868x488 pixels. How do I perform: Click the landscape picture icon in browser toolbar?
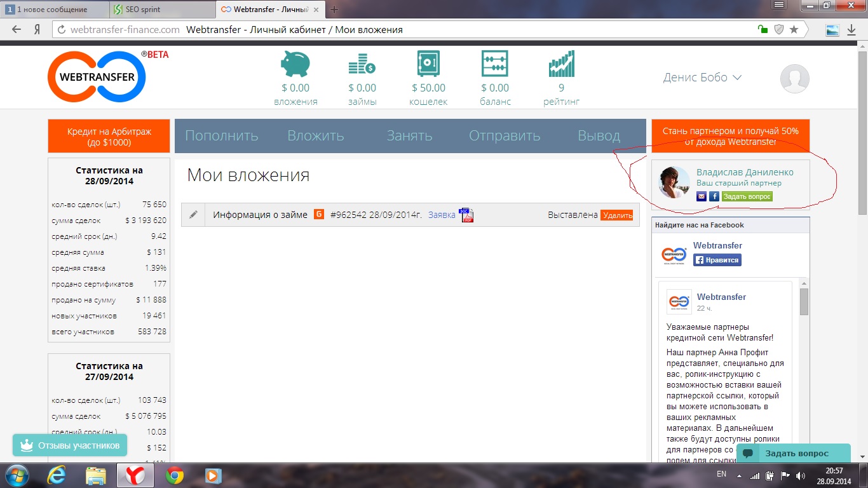pos(832,29)
